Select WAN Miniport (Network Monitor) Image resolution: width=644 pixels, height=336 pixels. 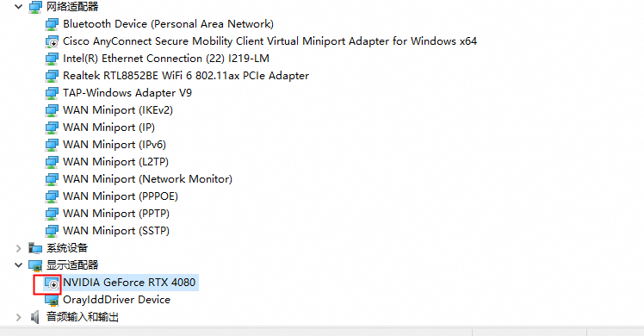pos(147,179)
